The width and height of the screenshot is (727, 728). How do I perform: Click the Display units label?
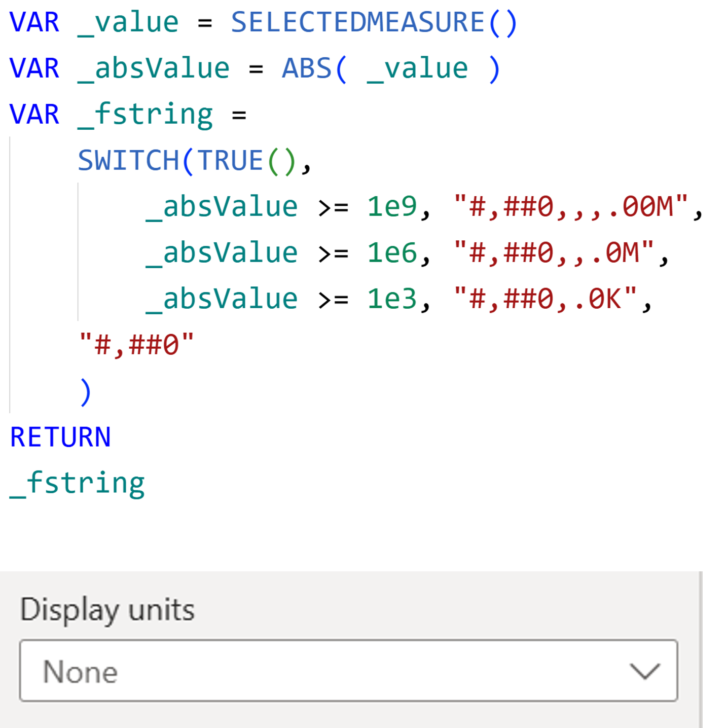pos(107,609)
